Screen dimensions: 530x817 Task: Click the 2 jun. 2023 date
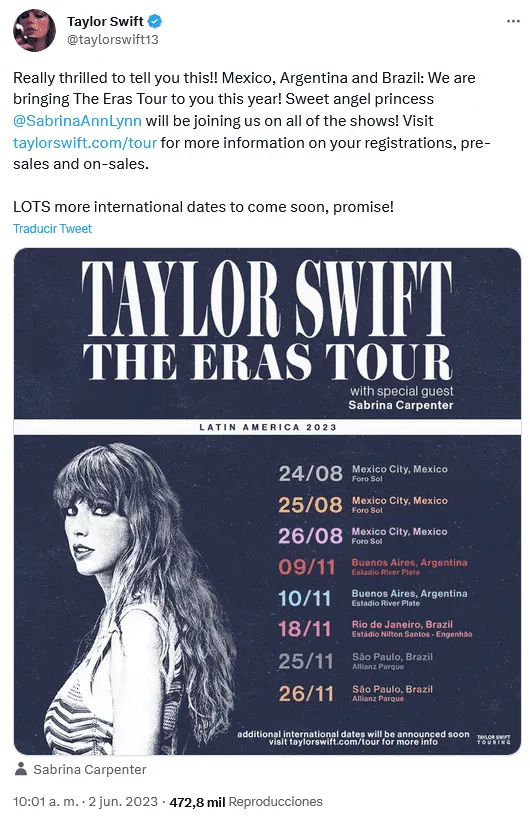pyautogui.click(x=123, y=801)
